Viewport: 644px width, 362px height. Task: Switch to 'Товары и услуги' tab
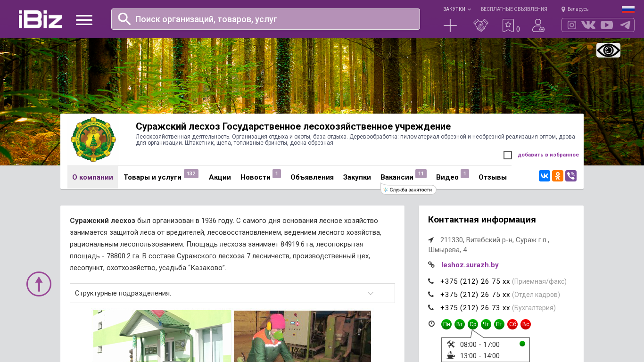(x=152, y=177)
